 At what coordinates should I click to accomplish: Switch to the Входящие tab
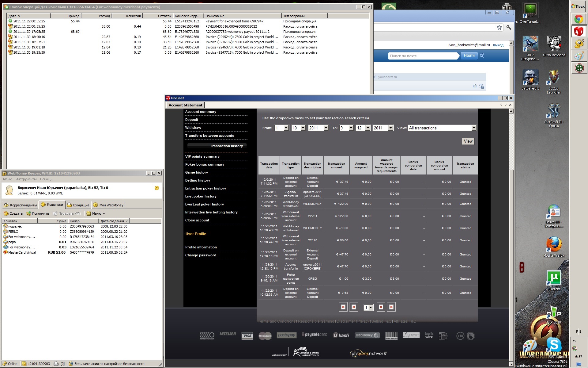78,205
